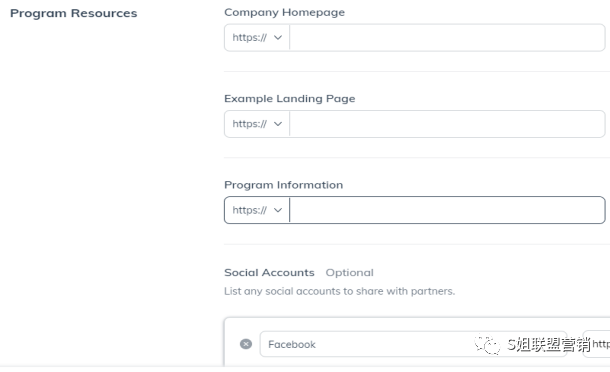Click the chevron arrow in Company Homepage protocol selector
The height and width of the screenshot is (372, 610).
[278, 38]
